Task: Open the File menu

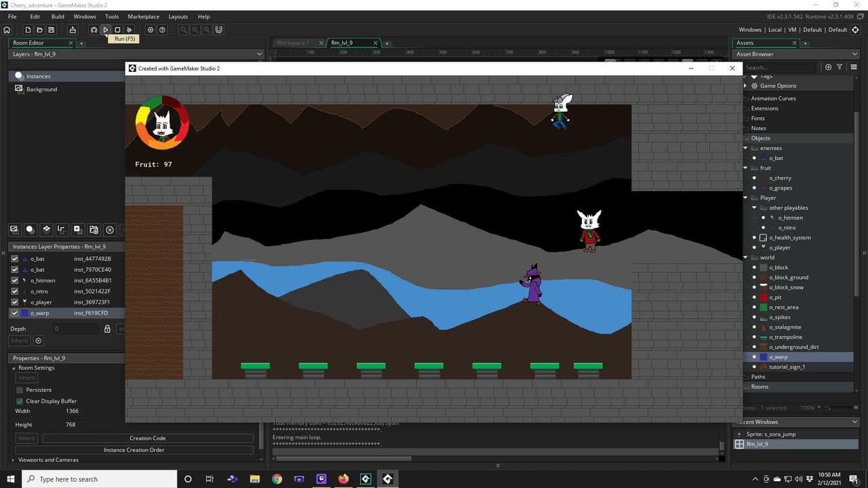Action: 12,16
